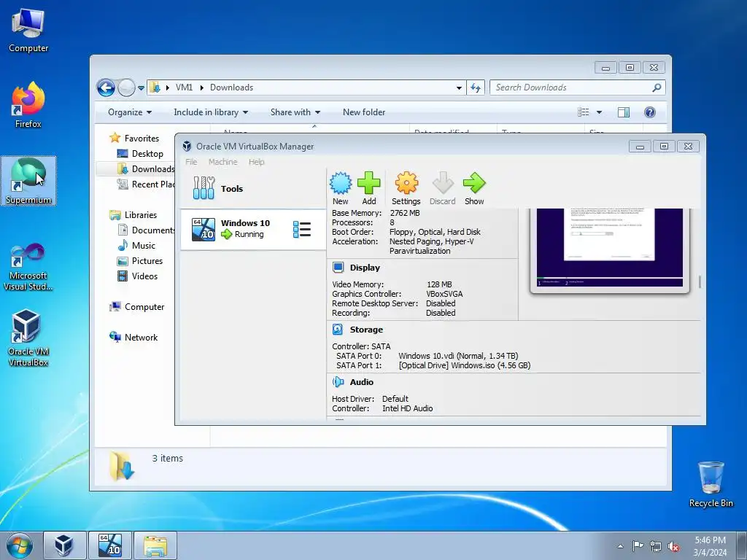Click the Windows.iso optical drive entry
The height and width of the screenshot is (560, 747).
(x=465, y=365)
